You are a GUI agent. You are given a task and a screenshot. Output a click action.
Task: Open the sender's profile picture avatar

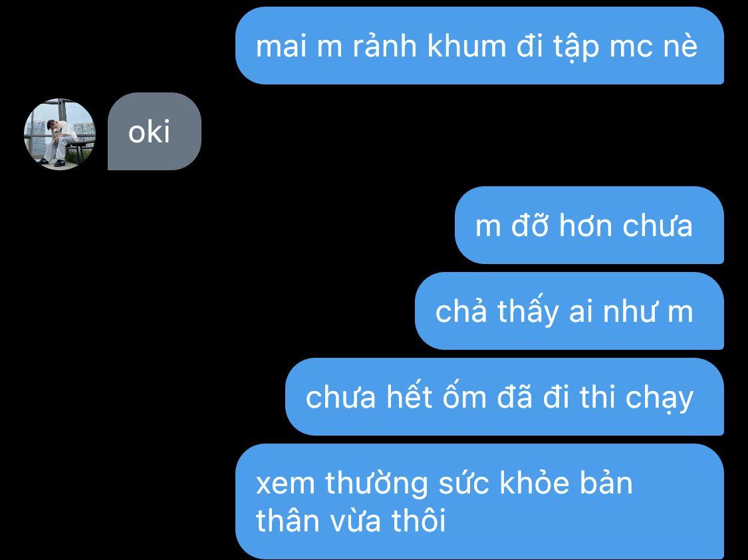[x=60, y=134]
